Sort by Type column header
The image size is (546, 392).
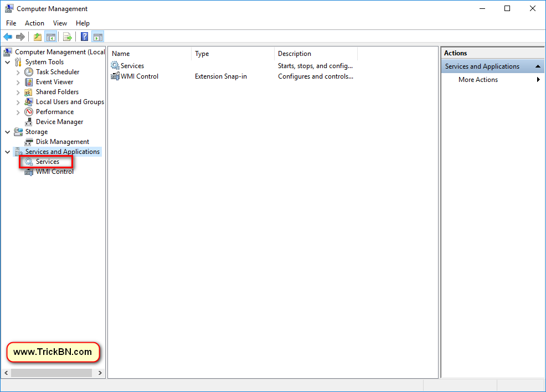(x=233, y=54)
